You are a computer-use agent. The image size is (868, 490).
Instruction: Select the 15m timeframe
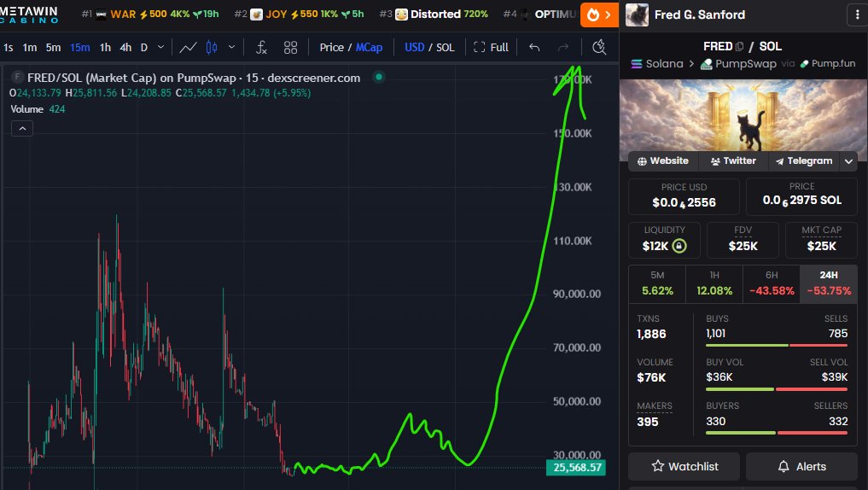[x=79, y=48]
